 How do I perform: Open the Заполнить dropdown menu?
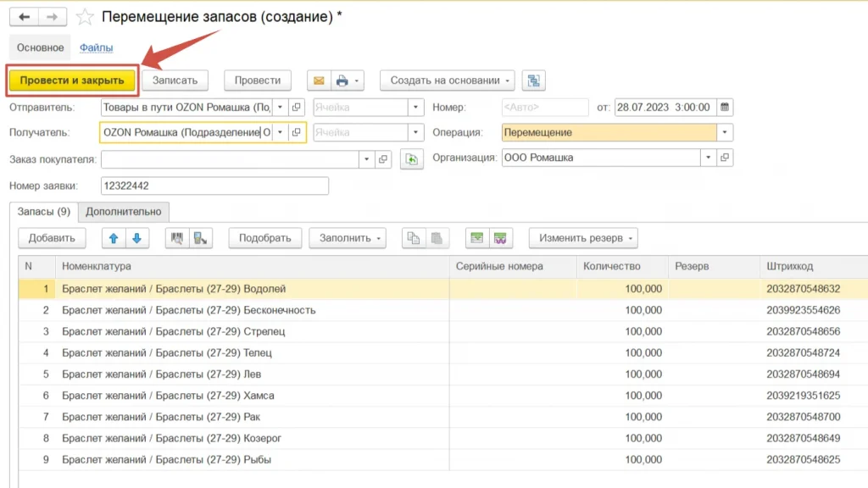(x=347, y=238)
